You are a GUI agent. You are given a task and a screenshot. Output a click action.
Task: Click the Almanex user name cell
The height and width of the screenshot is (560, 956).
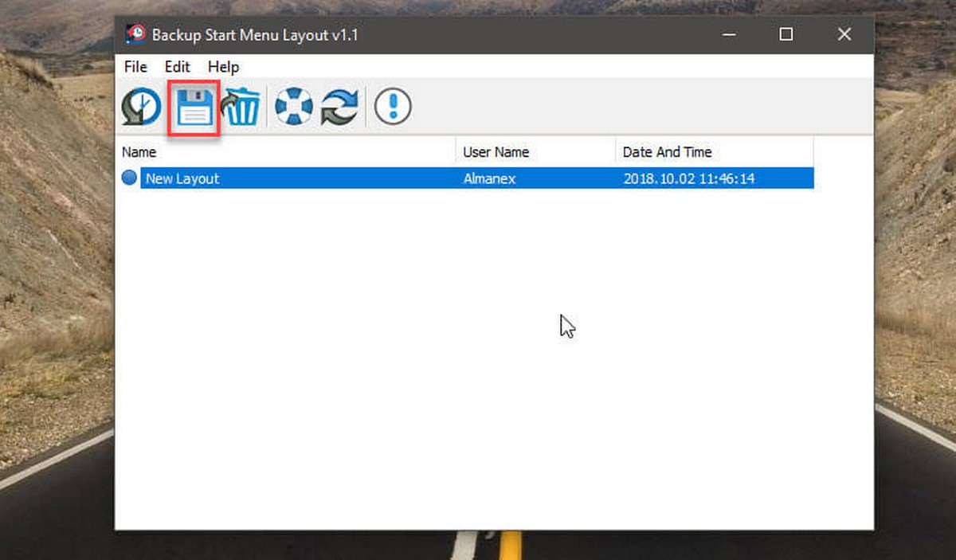tap(489, 178)
